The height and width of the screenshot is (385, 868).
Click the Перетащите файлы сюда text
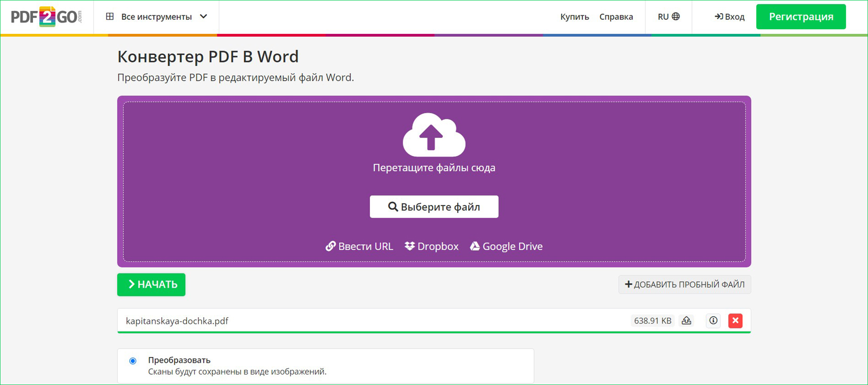(434, 168)
